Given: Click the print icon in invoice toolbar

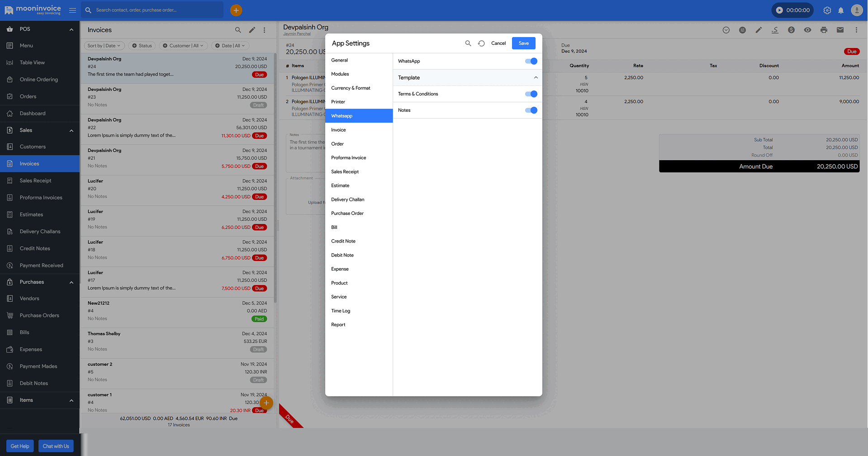Looking at the screenshot, I should coord(824,30).
